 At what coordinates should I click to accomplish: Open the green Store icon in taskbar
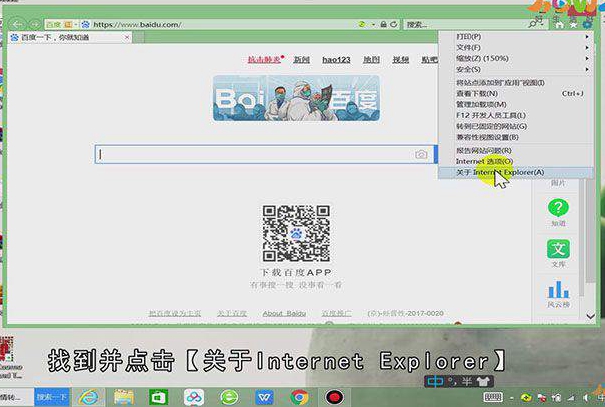point(159,397)
